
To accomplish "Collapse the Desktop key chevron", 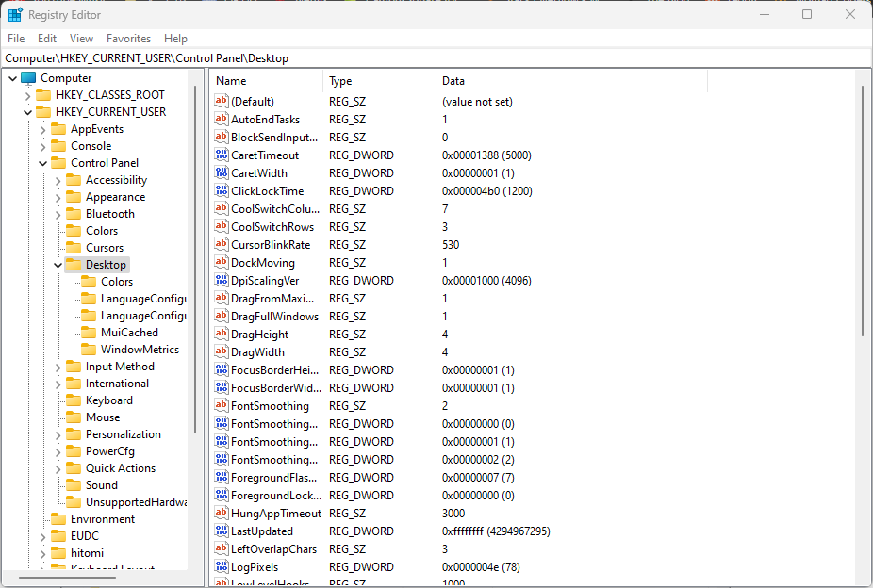I will (58, 265).
